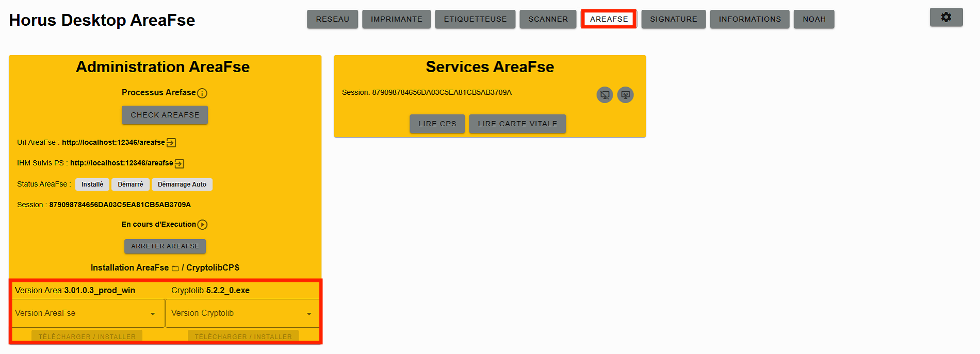The height and width of the screenshot is (354, 980).
Task: Expand the Version AreaFse dropdown
Action: coord(88,313)
